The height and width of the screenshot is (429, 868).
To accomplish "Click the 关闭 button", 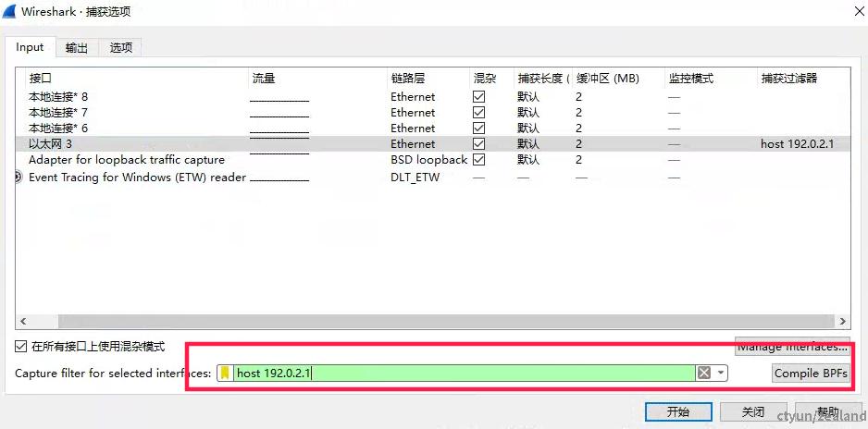I will [x=753, y=411].
